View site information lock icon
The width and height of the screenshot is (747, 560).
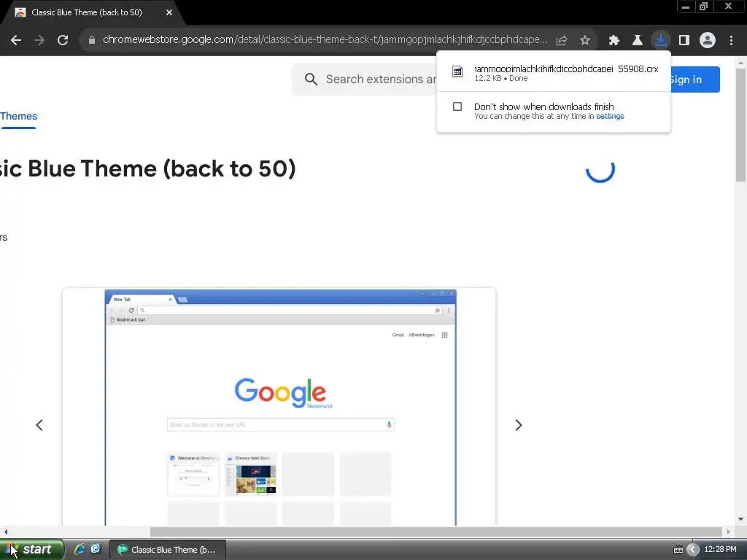(92, 40)
